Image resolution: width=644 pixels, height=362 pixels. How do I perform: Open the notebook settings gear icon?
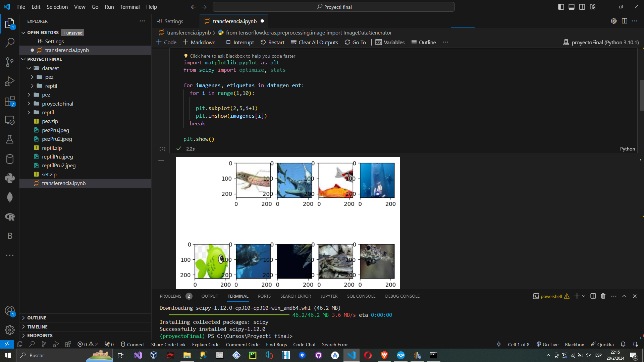613,21
